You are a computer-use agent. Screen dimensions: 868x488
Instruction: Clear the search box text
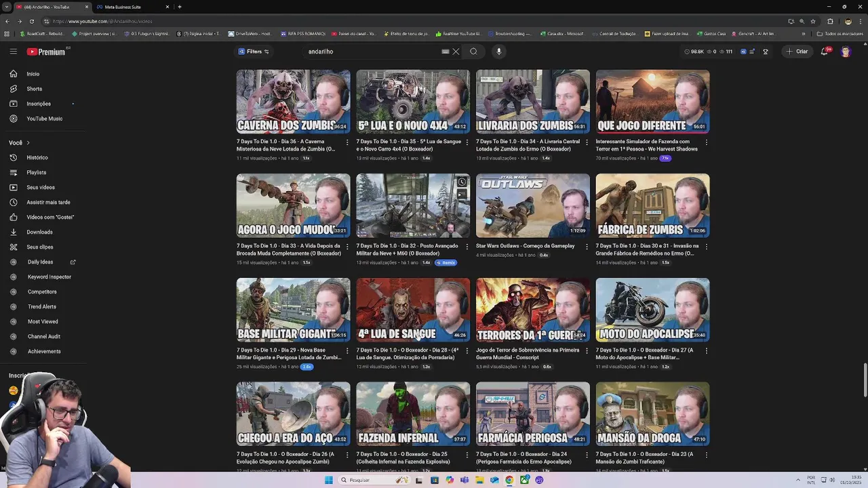coord(456,52)
